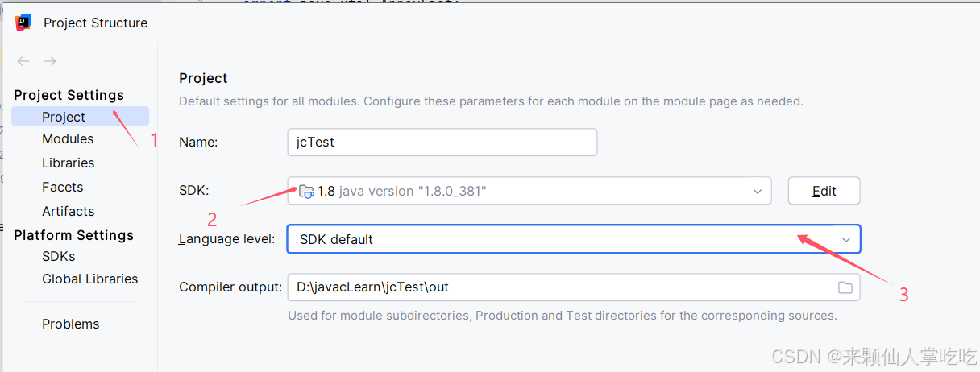Viewport: 980px width, 372px height.
Task: Open the Modules settings page
Action: point(68,138)
